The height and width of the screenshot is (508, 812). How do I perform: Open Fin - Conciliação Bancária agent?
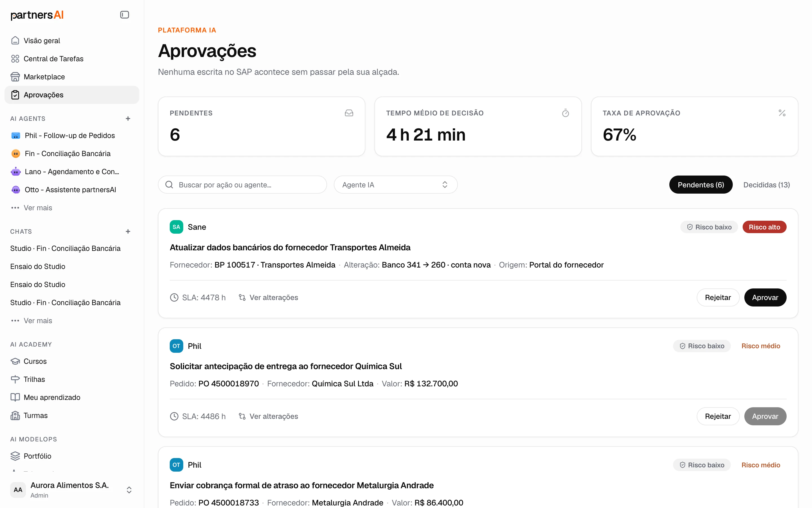tap(72, 154)
